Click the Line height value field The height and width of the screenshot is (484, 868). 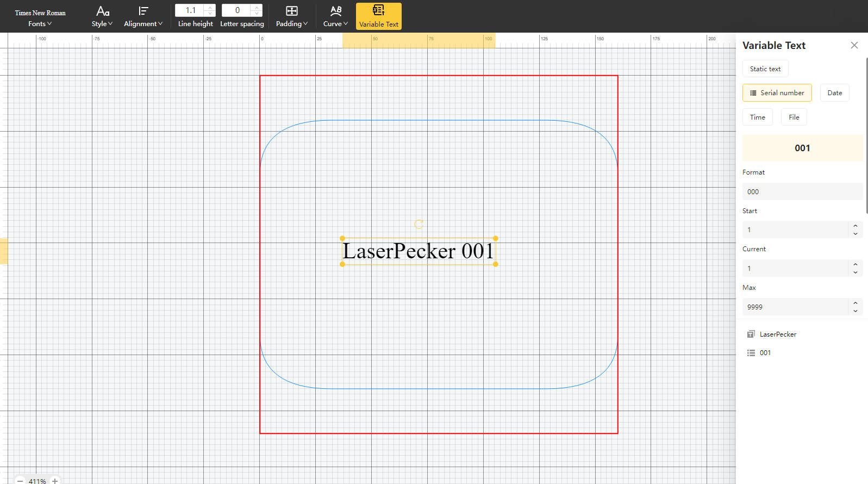(x=190, y=10)
